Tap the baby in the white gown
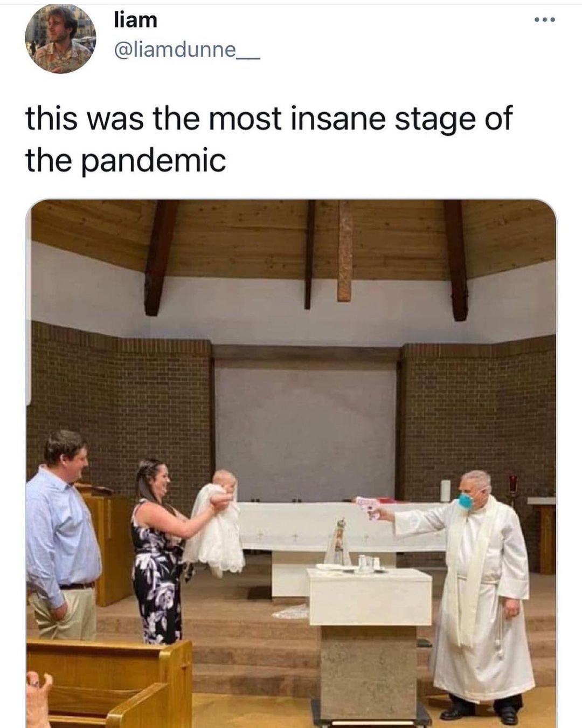This screenshot has height=728, width=582. [x=217, y=522]
